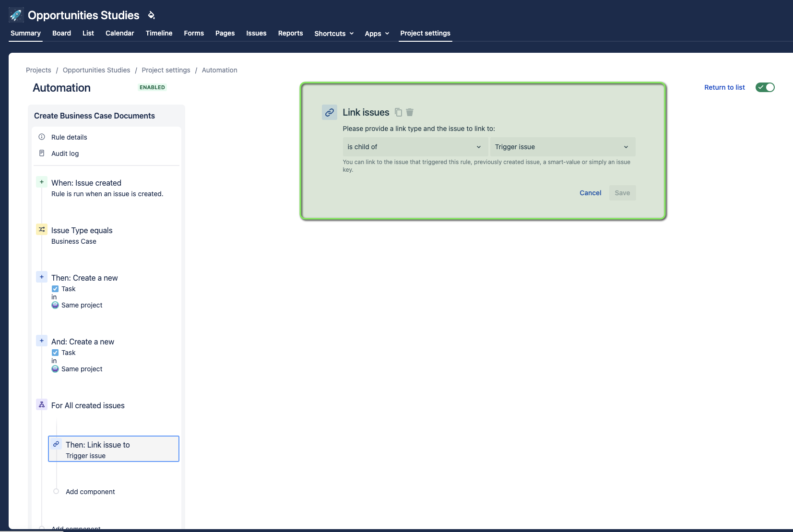This screenshot has width=793, height=532.
Task: Click the chain link icon in Link issues header
Action: [x=330, y=112]
